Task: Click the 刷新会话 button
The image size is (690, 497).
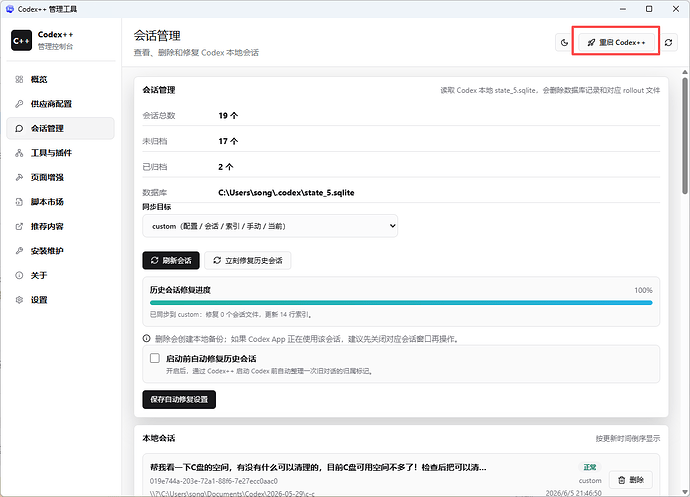Action: [x=171, y=261]
